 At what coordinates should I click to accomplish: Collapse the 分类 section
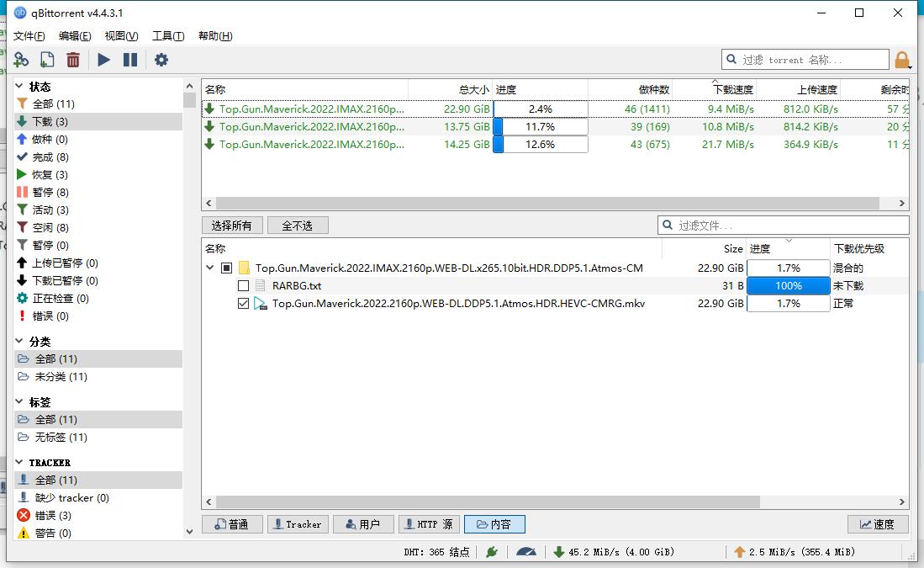(19, 341)
